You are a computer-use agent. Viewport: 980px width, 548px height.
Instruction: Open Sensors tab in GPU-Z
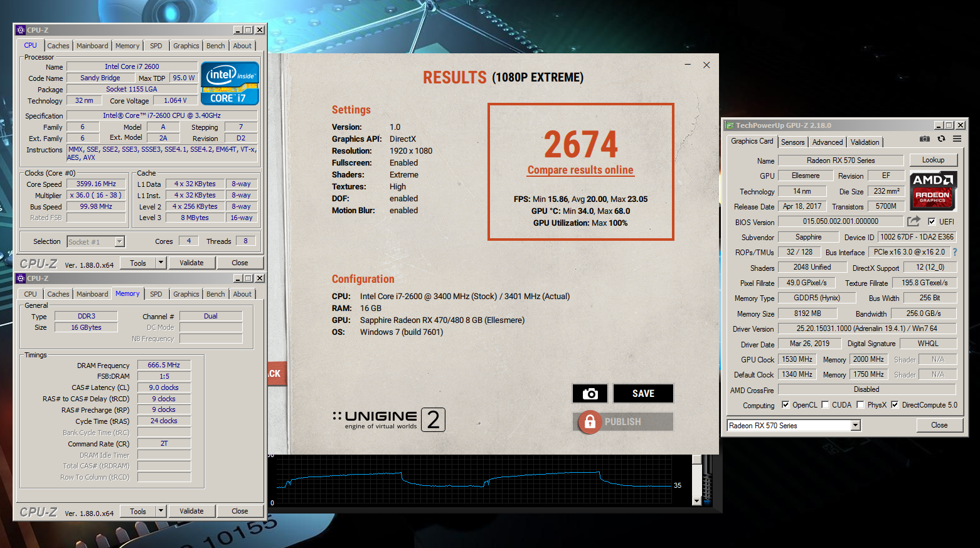(793, 142)
